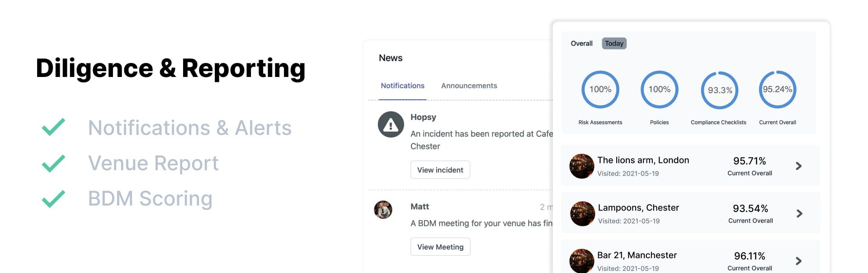
Task: Click the Current Overall 95.24% ring
Action: tap(777, 90)
